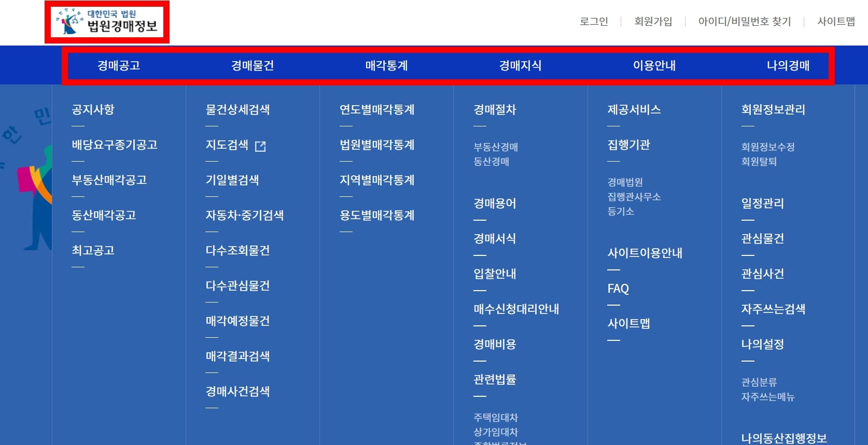Image resolution: width=868 pixels, height=445 pixels.
Task: Select 기일별검색
Action: [232, 180]
